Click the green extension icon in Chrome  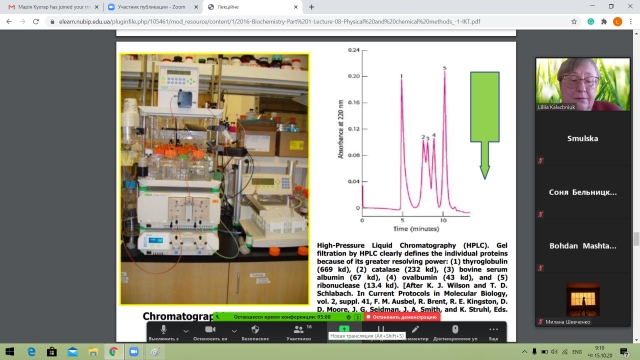tap(591, 22)
